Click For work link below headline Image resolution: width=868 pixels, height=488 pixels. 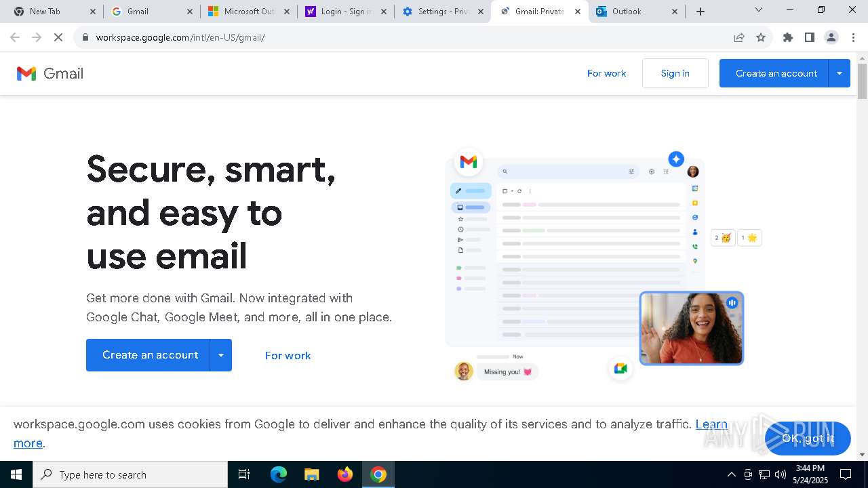(288, 355)
